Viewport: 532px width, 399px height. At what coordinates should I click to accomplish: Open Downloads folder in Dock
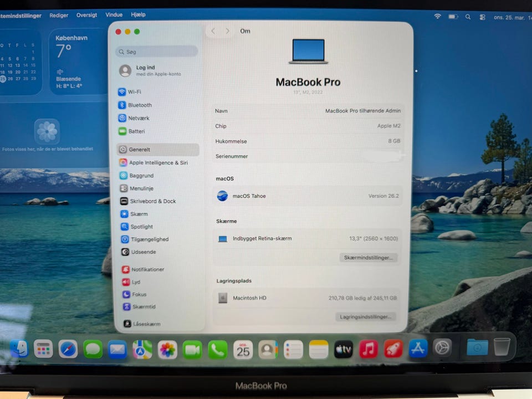477,347
